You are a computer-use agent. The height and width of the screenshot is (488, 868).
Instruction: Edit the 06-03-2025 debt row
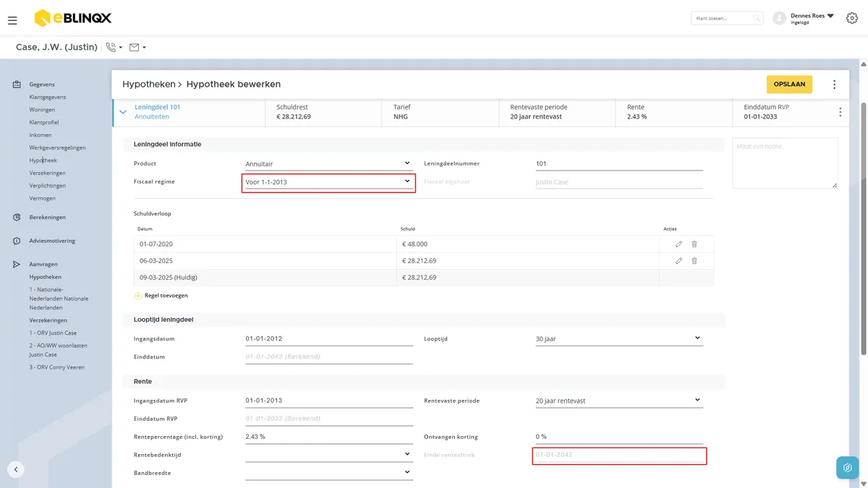coord(678,261)
